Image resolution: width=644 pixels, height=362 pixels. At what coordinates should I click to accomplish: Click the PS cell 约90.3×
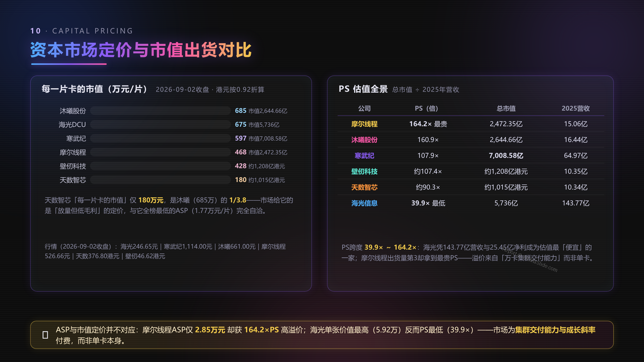[x=428, y=188]
